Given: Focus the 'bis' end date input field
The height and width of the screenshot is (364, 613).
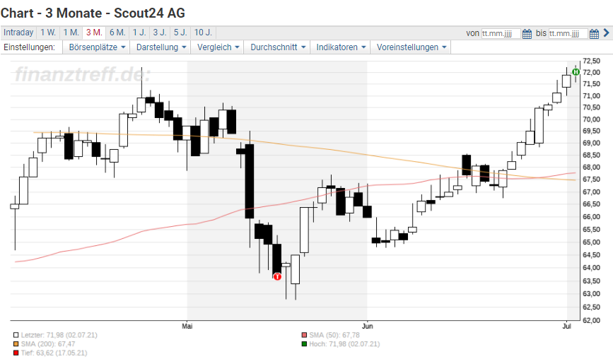Looking at the screenshot, I should pyautogui.click(x=568, y=34).
